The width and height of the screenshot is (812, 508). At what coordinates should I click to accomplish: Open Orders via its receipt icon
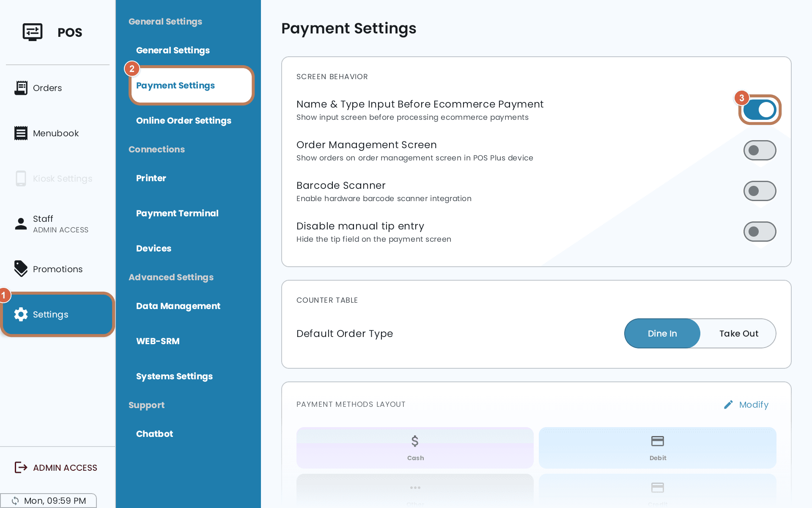point(21,88)
